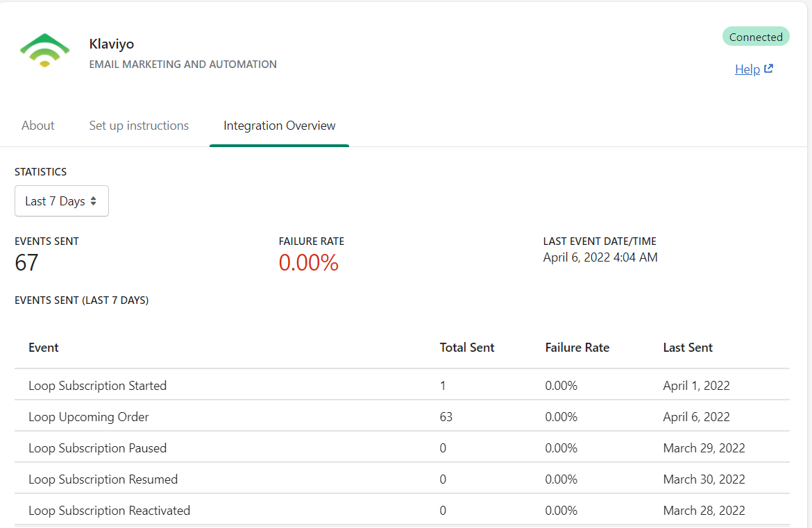Open the Help link
812x528 pixels.
tap(747, 69)
